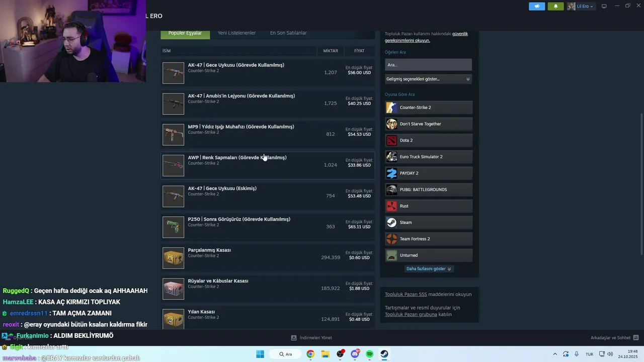This screenshot has height=362, width=644.
Task: Open İndirmeleri Yönet downloads manager
Action: pos(311,338)
